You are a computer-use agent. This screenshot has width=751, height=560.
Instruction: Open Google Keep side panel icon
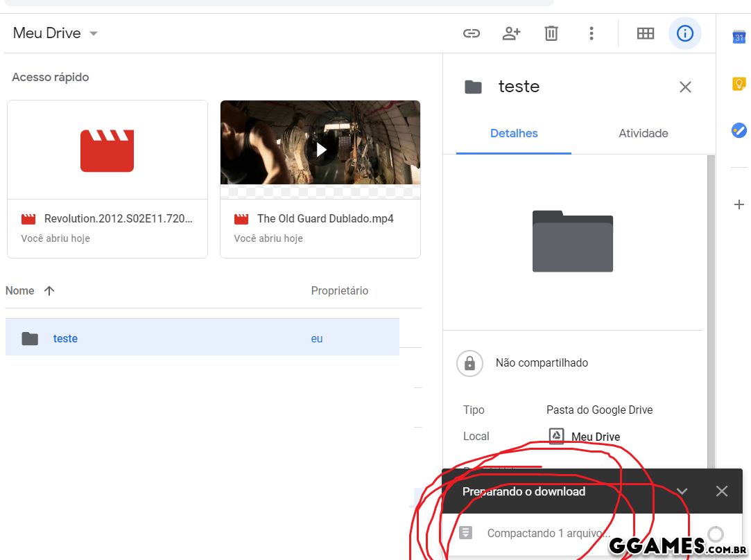(x=739, y=84)
